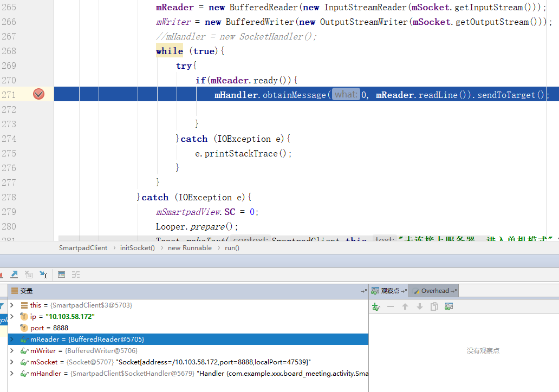Select run() in the breadcrumb bar

232,247
